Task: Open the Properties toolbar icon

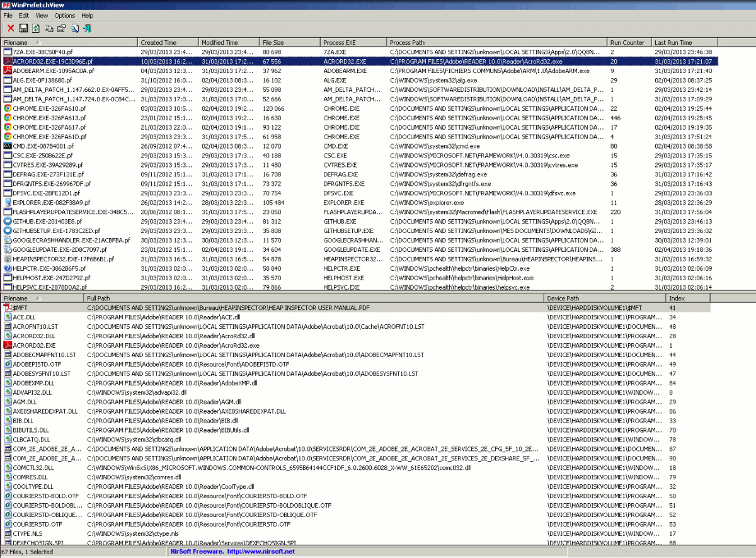Action: point(61,28)
